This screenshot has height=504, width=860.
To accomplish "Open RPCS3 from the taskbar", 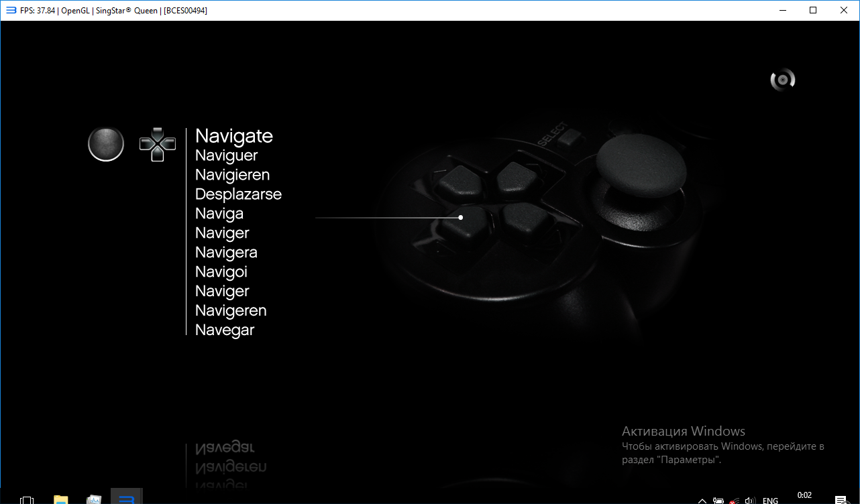I will click(x=126, y=499).
